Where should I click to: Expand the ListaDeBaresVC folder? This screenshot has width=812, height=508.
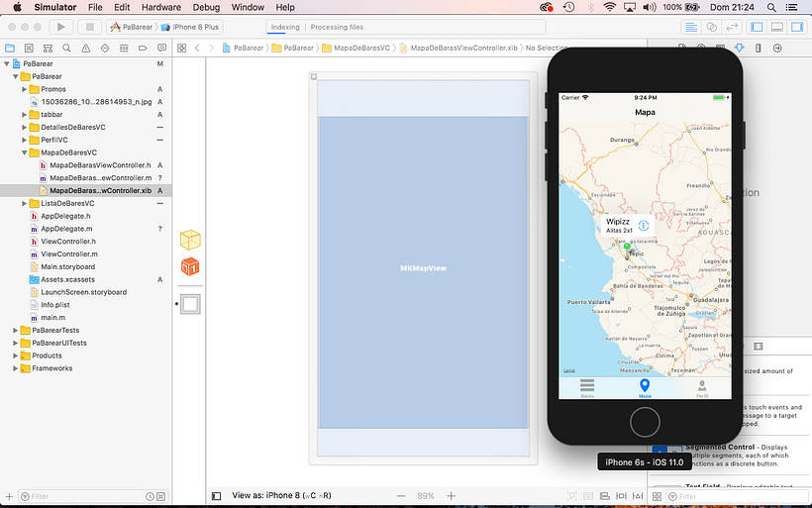point(25,204)
